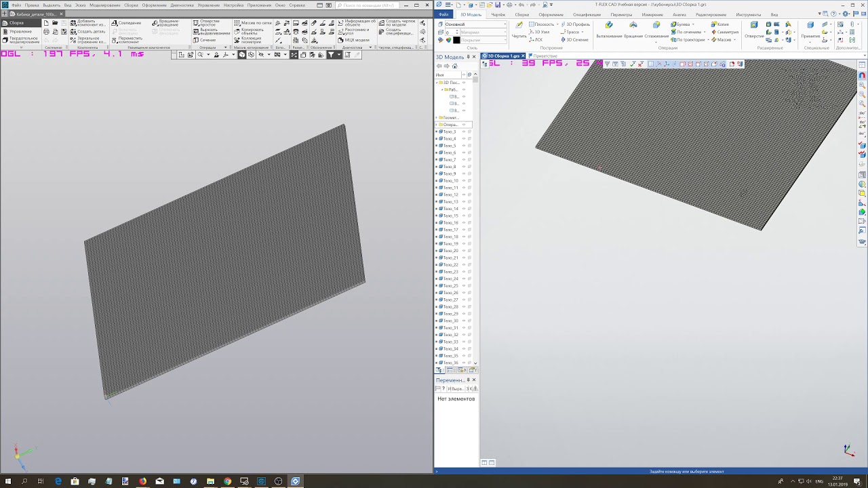
Task: Open По сечениям dropdown arrow in T-FLEX
Action: tap(705, 32)
